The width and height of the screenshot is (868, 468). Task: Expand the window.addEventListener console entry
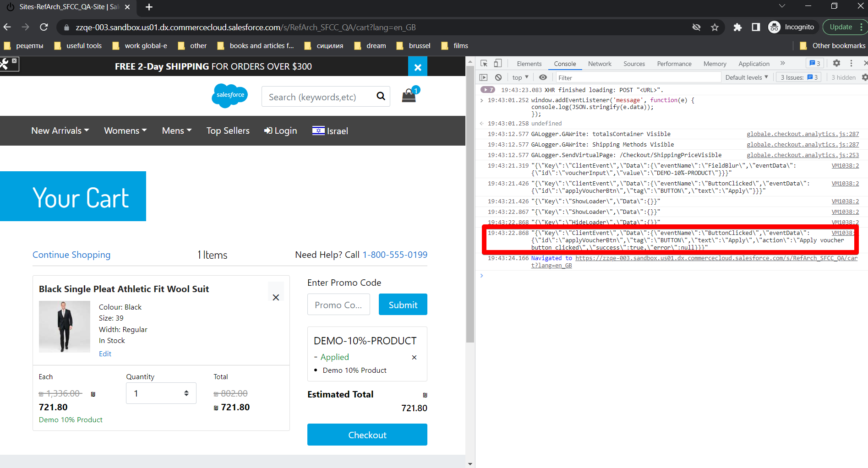point(481,100)
